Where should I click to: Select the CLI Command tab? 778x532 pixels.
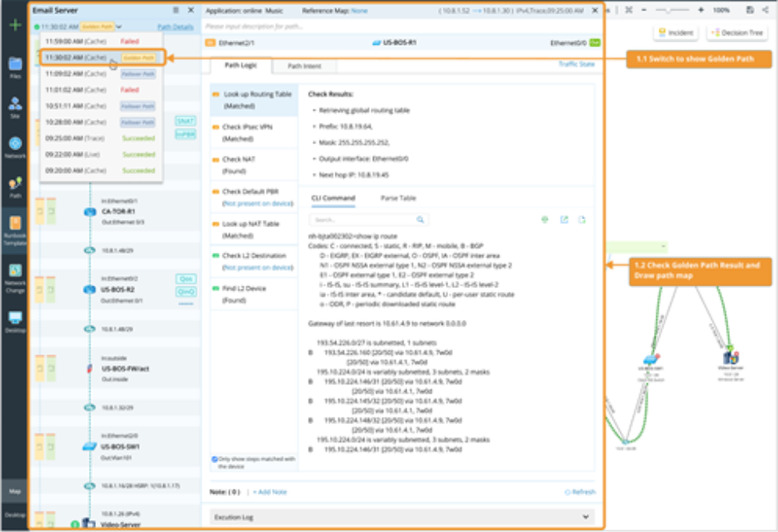(x=334, y=198)
